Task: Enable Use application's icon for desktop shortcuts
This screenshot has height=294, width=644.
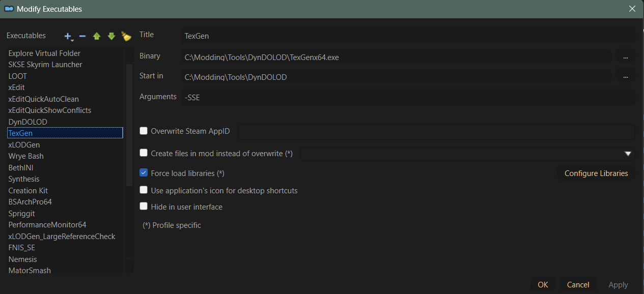Action: pyautogui.click(x=144, y=190)
